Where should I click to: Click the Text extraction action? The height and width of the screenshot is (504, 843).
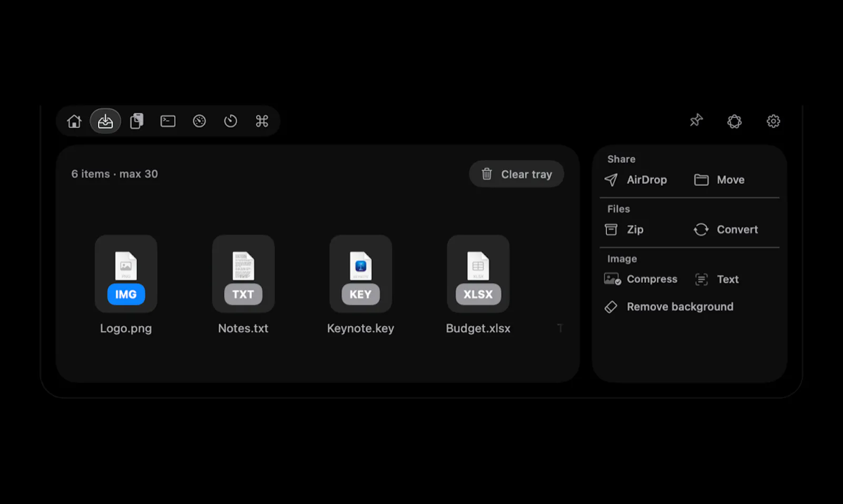pyautogui.click(x=717, y=280)
